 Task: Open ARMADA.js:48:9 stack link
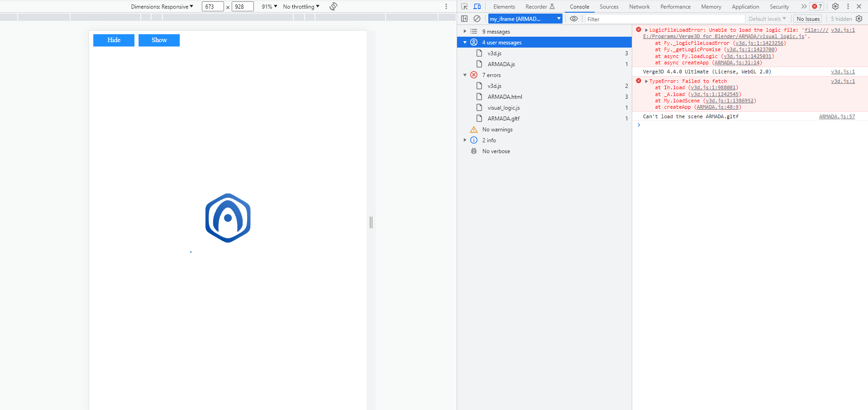(x=717, y=107)
